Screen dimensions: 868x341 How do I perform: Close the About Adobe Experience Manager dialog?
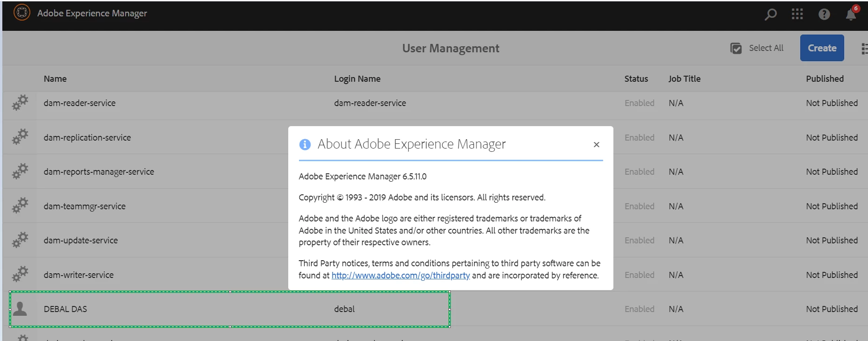pos(596,144)
